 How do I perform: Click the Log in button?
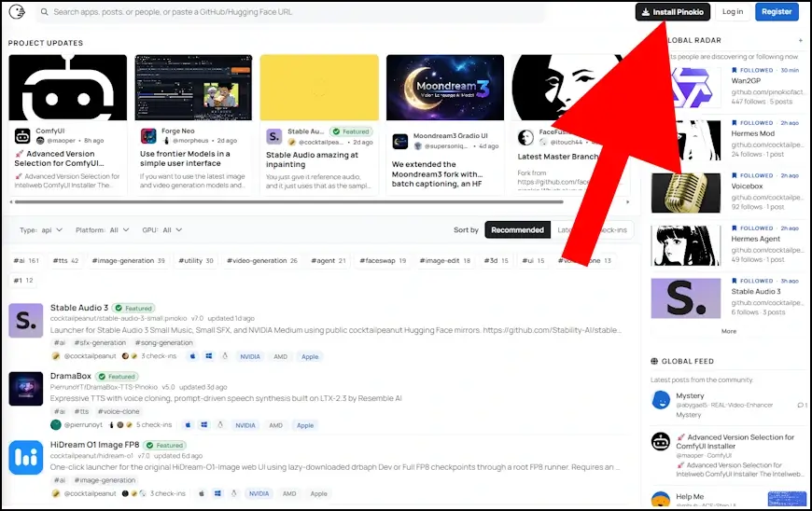(733, 12)
